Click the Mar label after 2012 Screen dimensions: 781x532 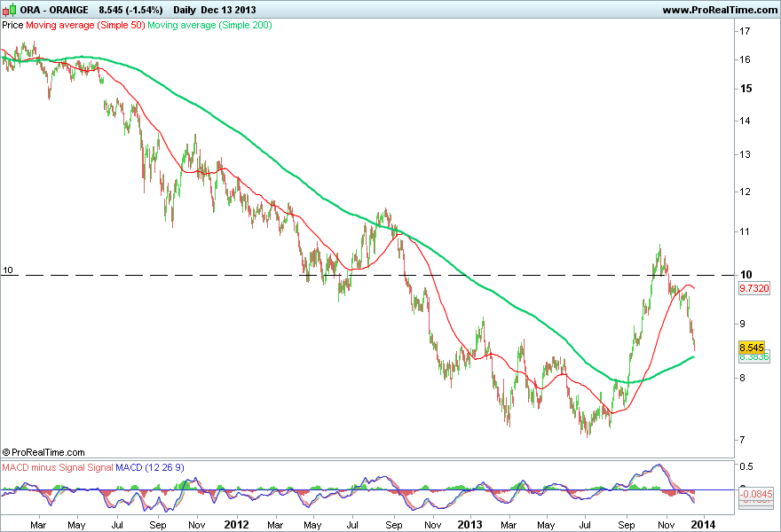275,525
